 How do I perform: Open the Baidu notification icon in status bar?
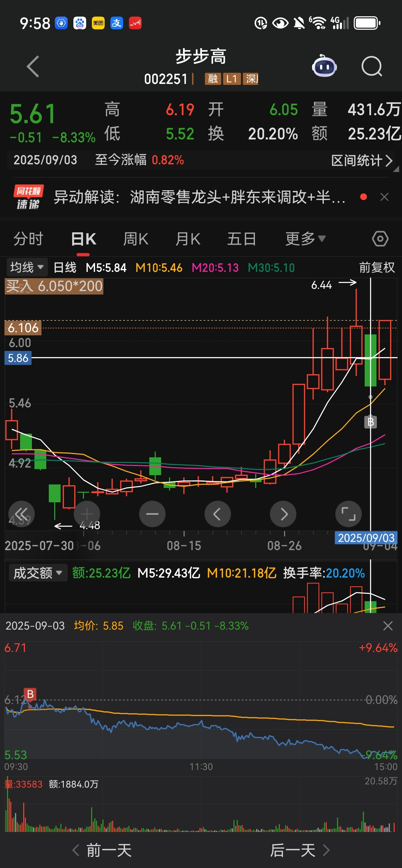pyautogui.click(x=80, y=23)
